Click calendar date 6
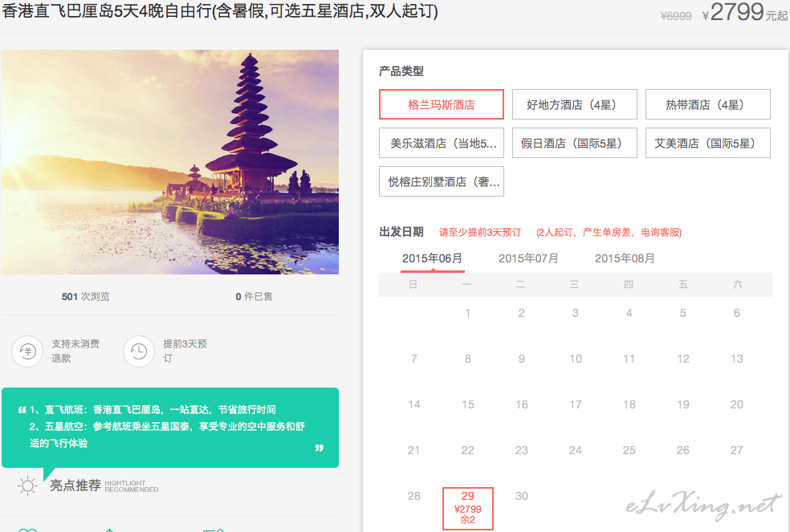This screenshot has width=790, height=532. pos(736,313)
